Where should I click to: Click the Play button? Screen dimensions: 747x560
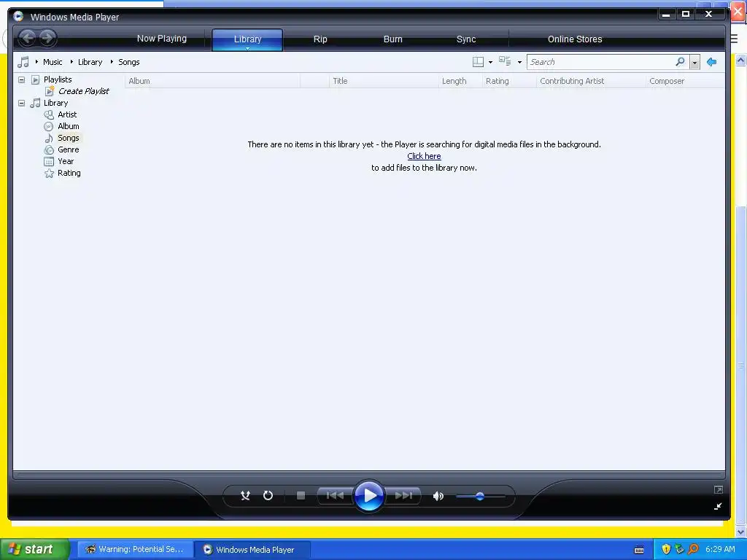coord(368,496)
